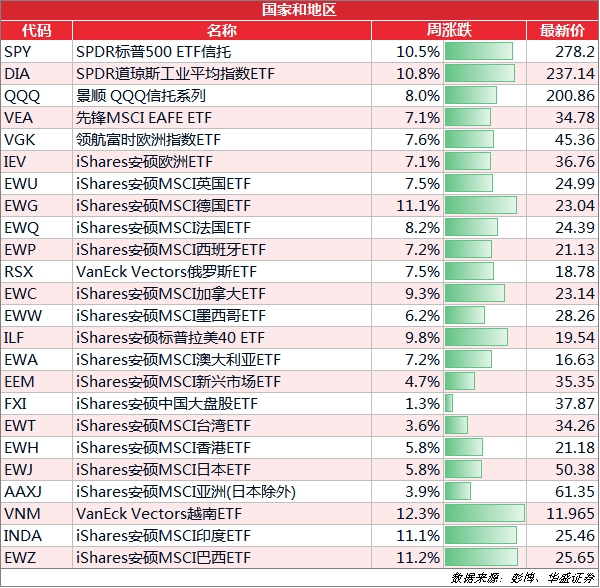Image resolution: width=600 pixels, height=588 pixels.
Task: Select the EWG 11.1% green bar
Action: pos(481,205)
